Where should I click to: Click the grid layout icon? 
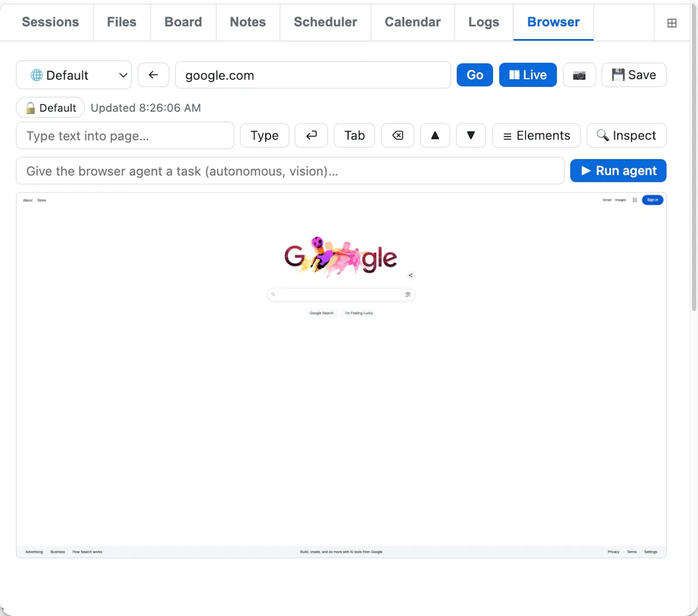point(672,23)
